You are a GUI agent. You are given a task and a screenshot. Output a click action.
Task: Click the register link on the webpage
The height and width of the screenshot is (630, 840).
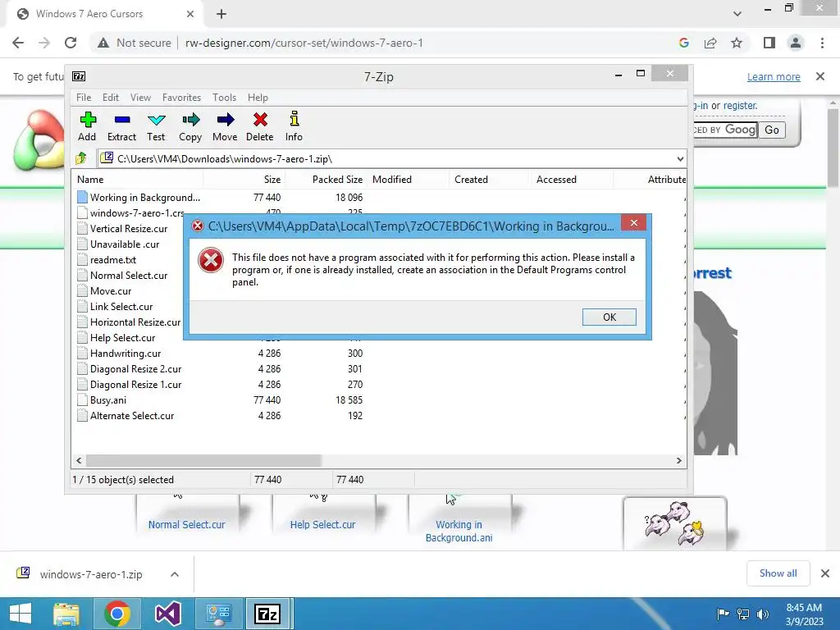(741, 106)
